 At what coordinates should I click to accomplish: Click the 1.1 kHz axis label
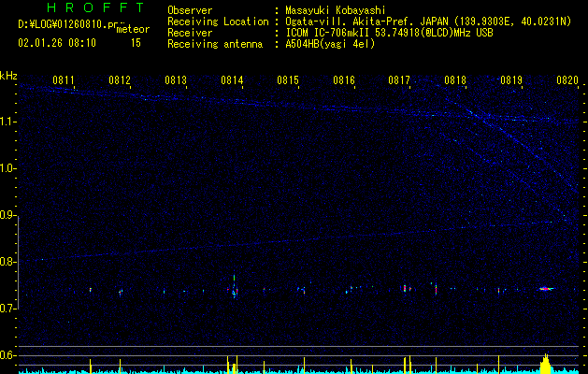tap(8, 122)
